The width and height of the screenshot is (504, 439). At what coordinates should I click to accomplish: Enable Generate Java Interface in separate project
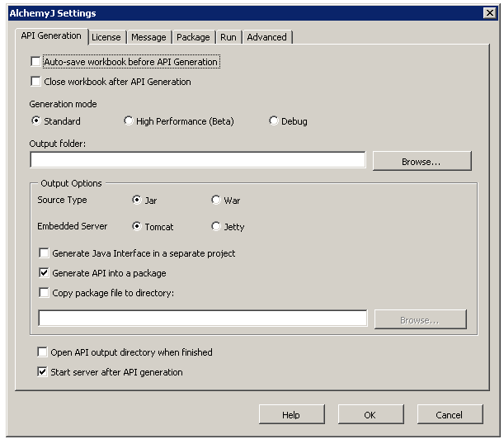point(45,253)
